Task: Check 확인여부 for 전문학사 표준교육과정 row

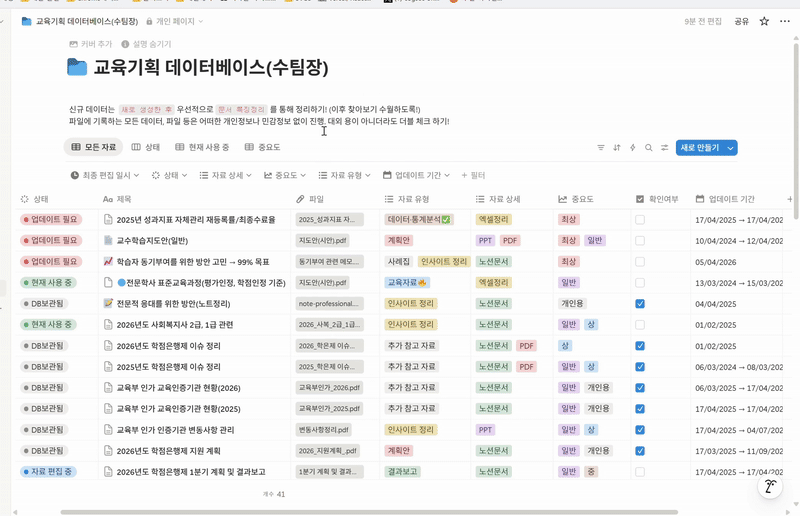Action: (x=640, y=283)
